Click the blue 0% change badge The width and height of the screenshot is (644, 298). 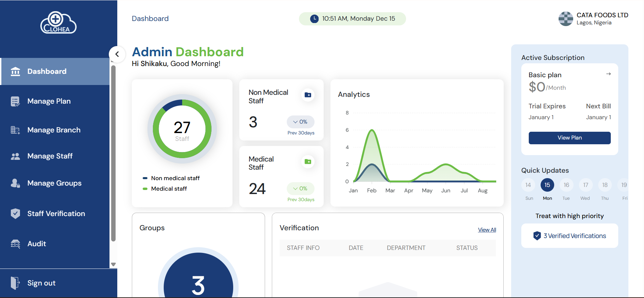[x=301, y=122]
